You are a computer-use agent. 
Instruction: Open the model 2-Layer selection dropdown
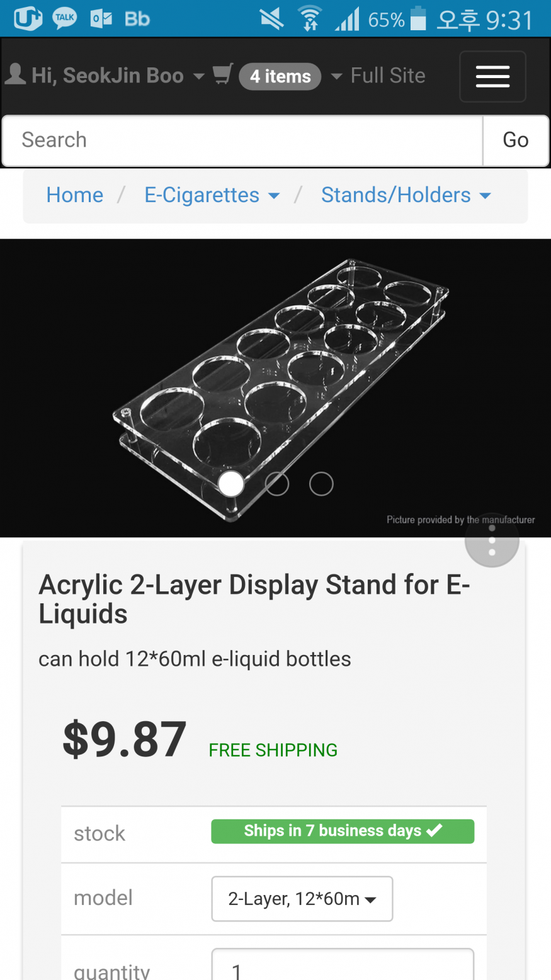(302, 899)
